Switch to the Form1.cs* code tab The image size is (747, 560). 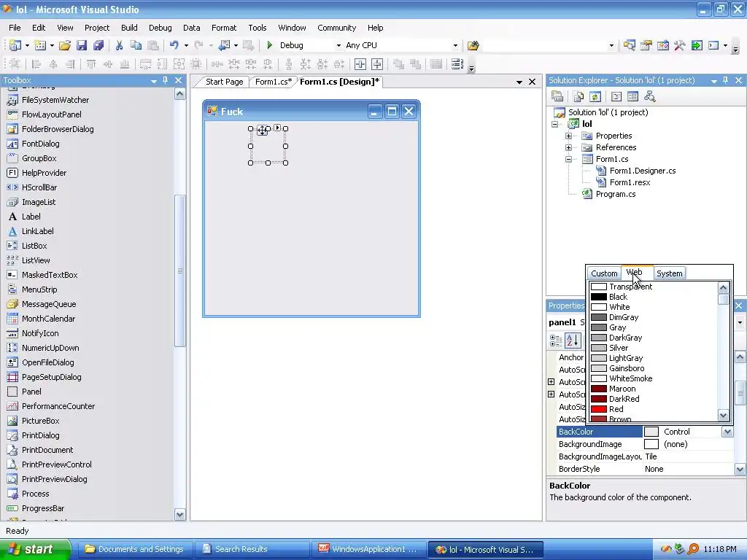coord(274,82)
